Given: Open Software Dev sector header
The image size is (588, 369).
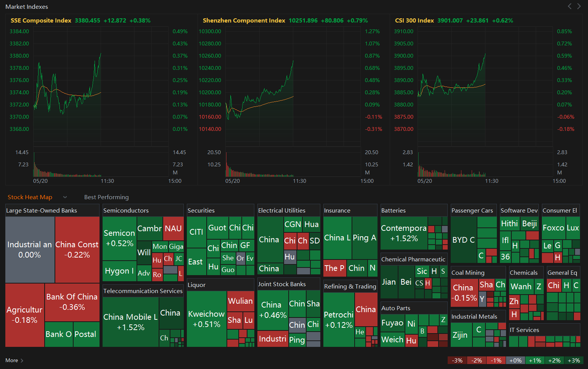Looking at the screenshot, I should pyautogui.click(x=519, y=210).
